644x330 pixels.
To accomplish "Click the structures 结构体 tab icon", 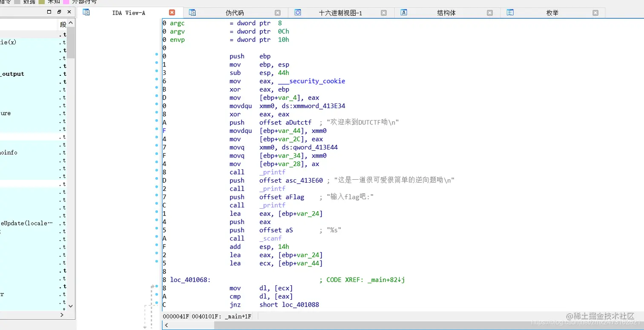I will tap(404, 12).
